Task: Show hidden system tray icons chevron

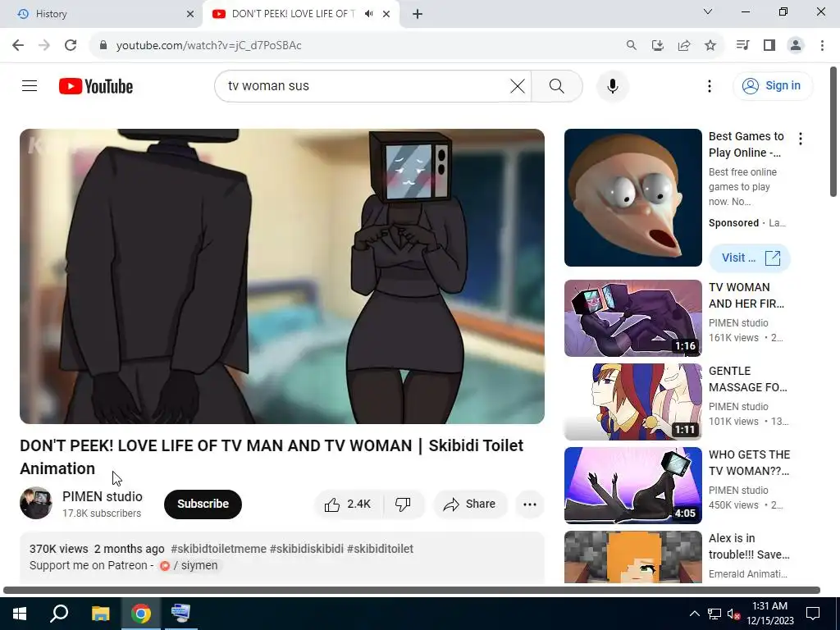Action: 694,614
